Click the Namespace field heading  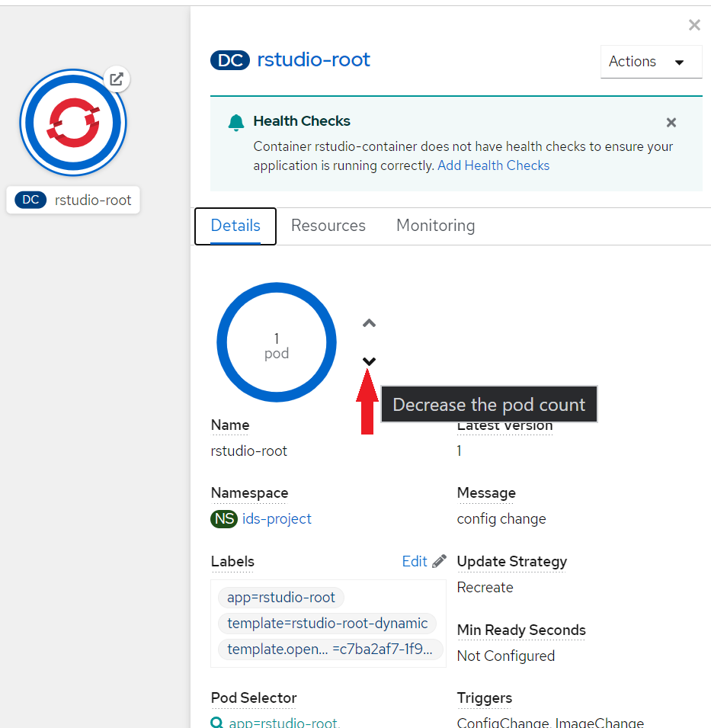pos(250,493)
